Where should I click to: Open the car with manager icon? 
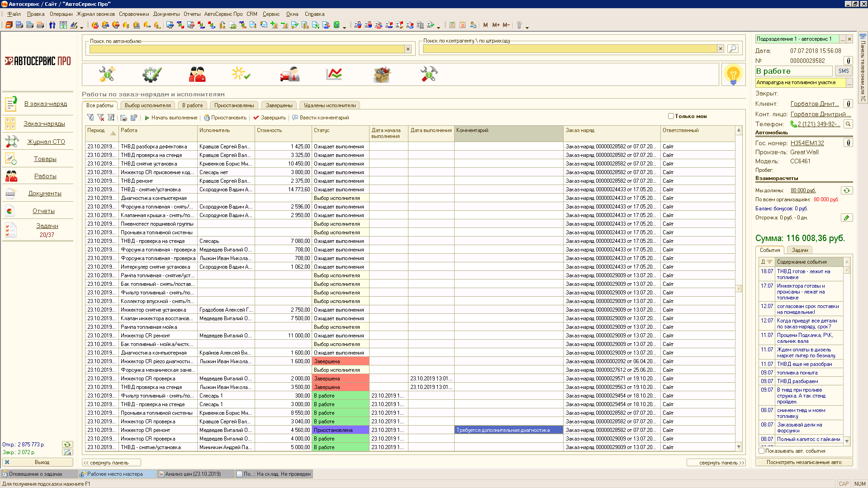289,74
